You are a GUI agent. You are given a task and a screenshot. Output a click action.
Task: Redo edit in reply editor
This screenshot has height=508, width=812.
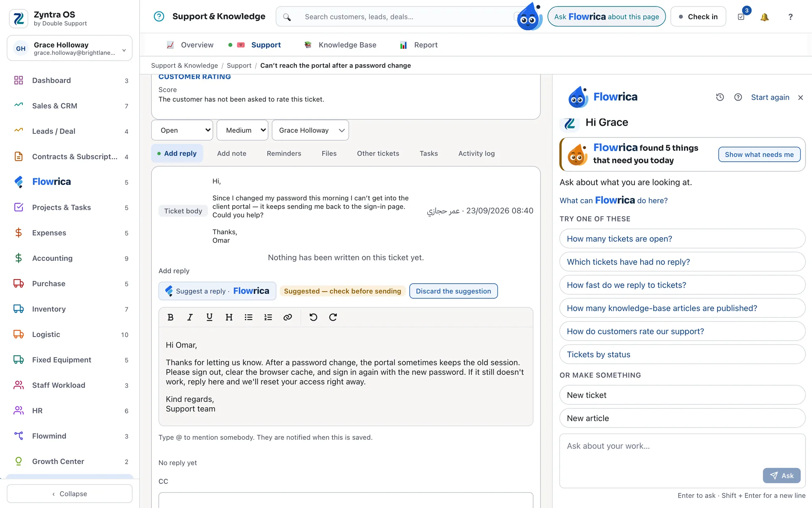pyautogui.click(x=333, y=317)
